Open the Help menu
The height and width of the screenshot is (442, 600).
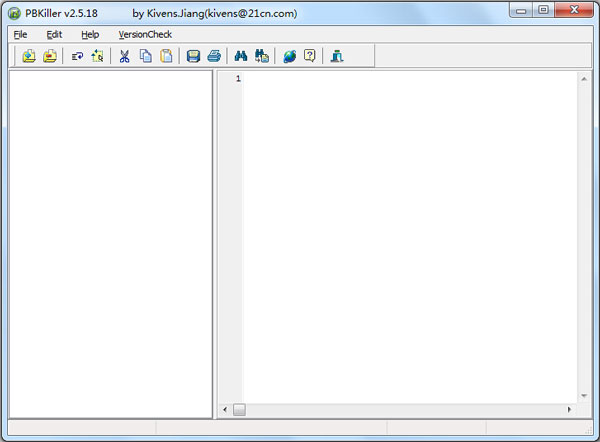tap(90, 34)
